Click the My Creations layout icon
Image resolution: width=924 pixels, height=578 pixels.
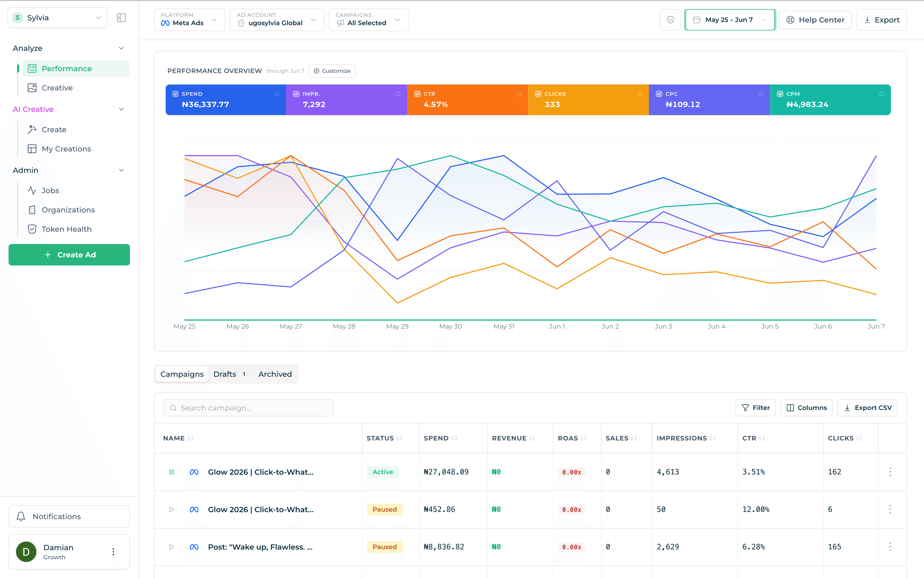32,149
